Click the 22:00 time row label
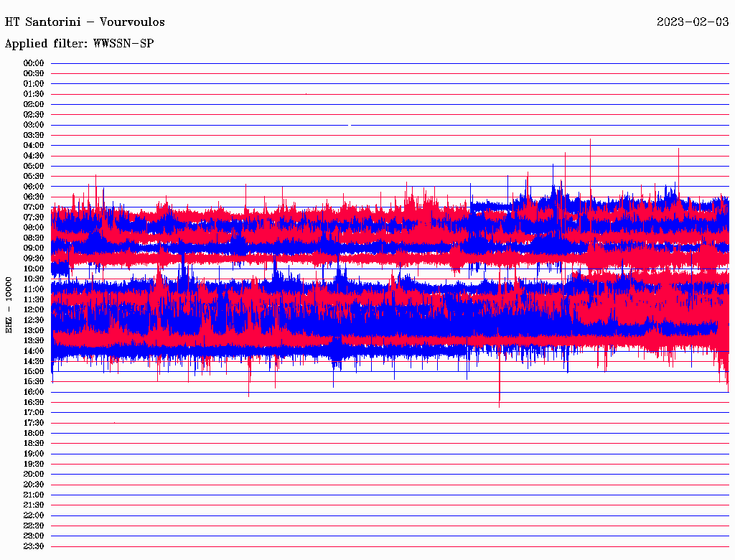Screen dimensions: 735x560 tap(34, 515)
